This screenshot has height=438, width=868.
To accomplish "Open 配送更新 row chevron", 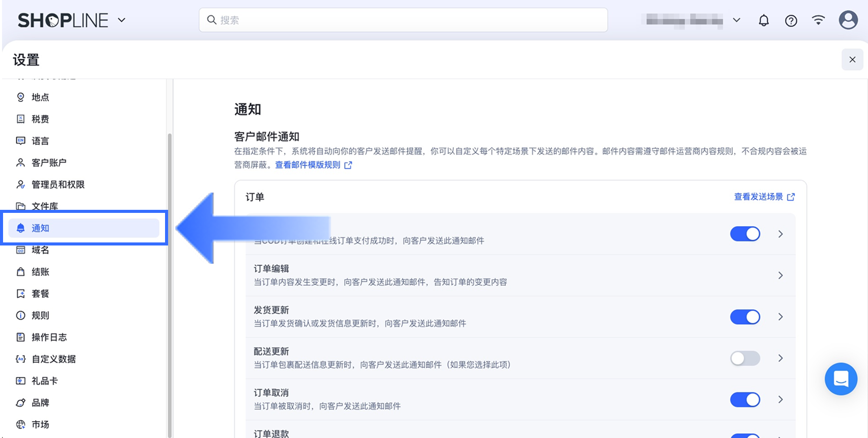I will tap(780, 358).
